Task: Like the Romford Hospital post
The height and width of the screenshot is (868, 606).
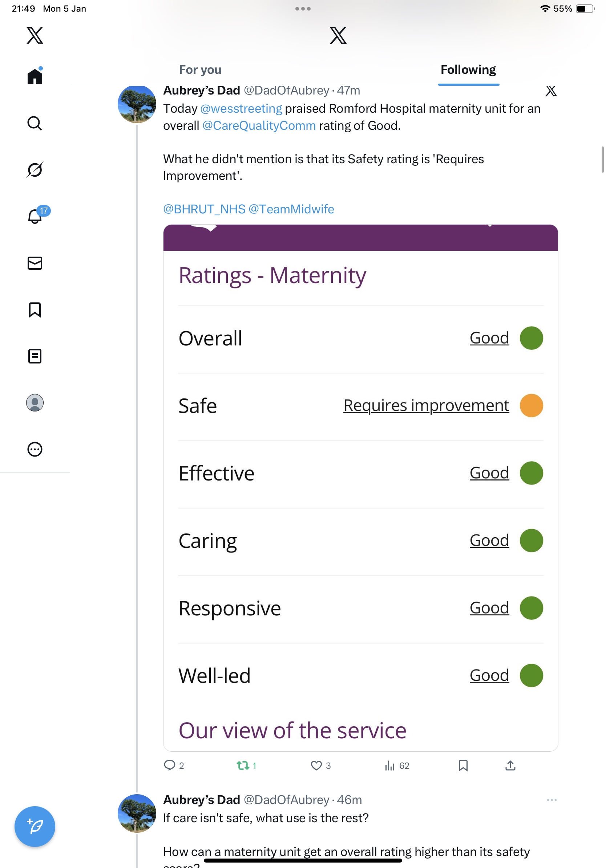Action: coord(316,765)
